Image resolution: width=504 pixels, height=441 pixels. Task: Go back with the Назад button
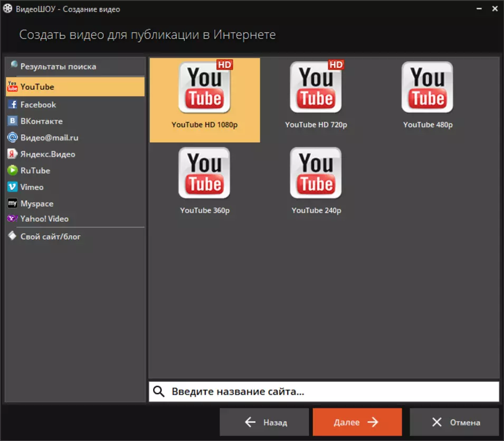tap(264, 422)
